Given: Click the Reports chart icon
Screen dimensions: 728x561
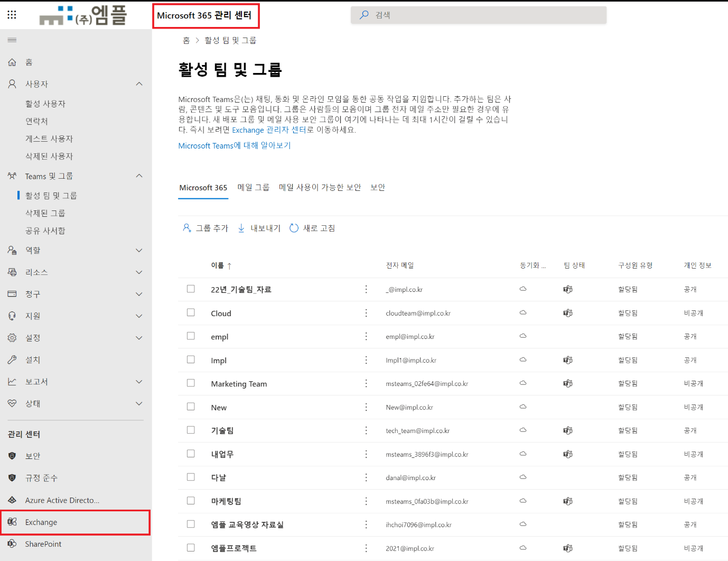Looking at the screenshot, I should [12, 382].
